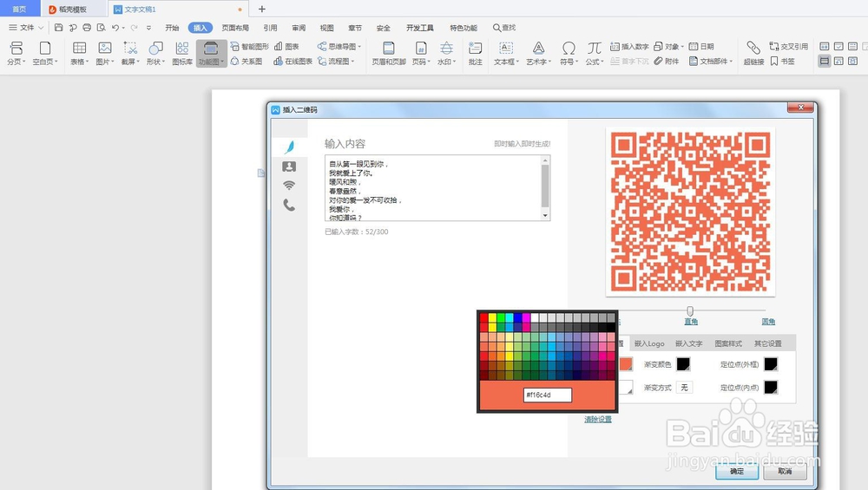Open the 图片 picture dropdown
This screenshot has width=868, height=490.
coord(105,53)
